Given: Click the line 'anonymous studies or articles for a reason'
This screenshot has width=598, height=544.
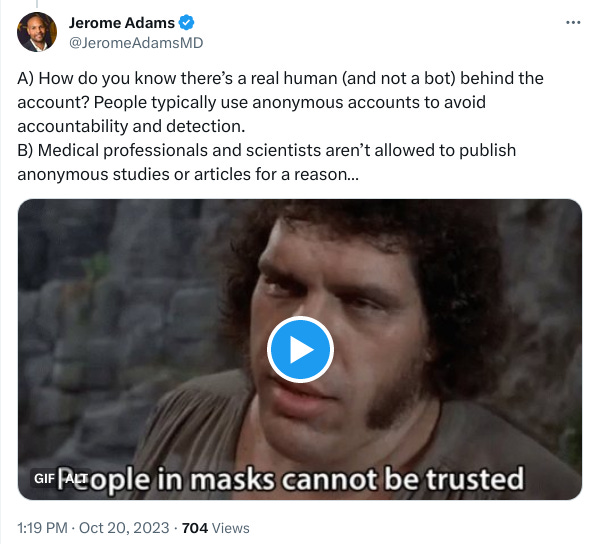Looking at the screenshot, I should (x=188, y=174).
